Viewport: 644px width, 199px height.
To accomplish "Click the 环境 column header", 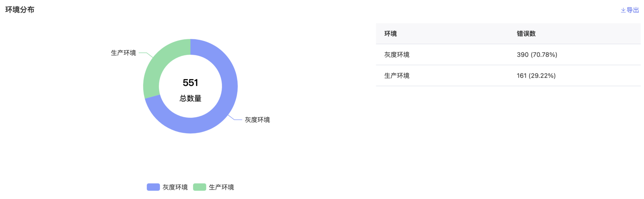I will [x=391, y=34].
